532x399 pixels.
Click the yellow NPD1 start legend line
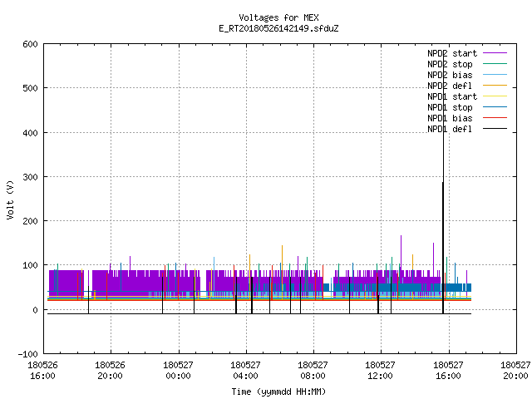pyautogui.click(x=495, y=96)
